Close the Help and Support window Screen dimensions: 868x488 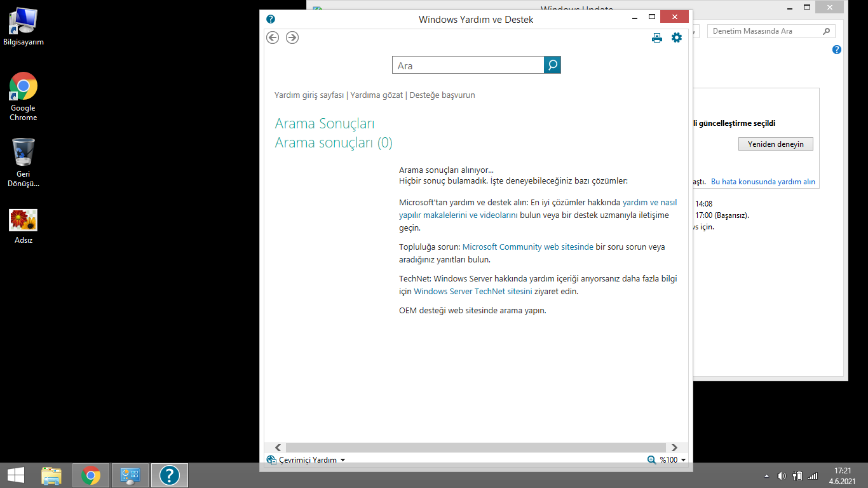(x=675, y=17)
